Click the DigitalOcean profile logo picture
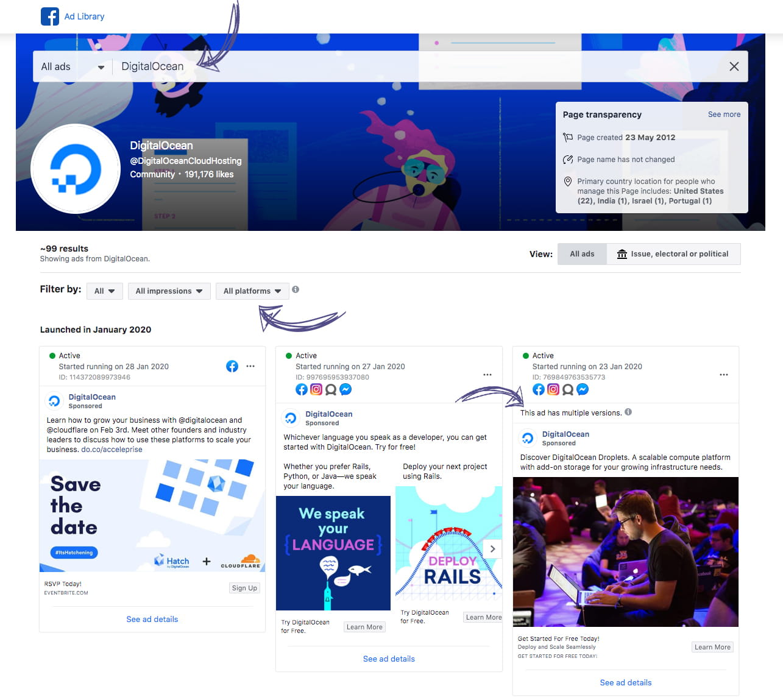Image resolution: width=783 pixels, height=700 pixels. pyautogui.click(x=76, y=169)
